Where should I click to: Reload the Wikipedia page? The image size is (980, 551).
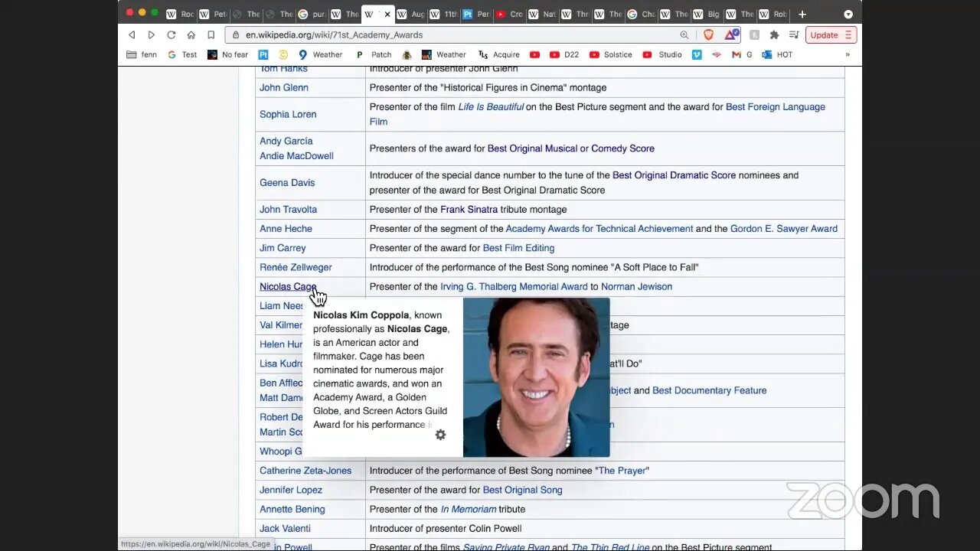pos(171,34)
